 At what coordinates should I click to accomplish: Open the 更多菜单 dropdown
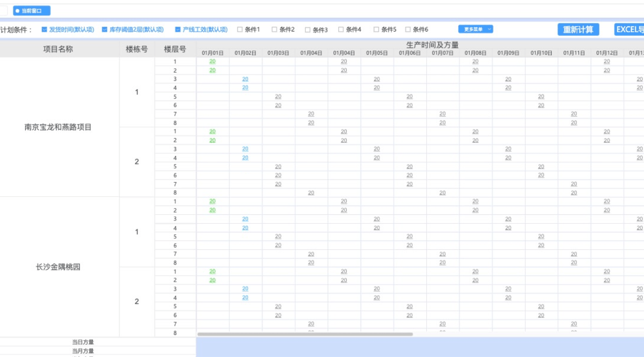click(476, 29)
